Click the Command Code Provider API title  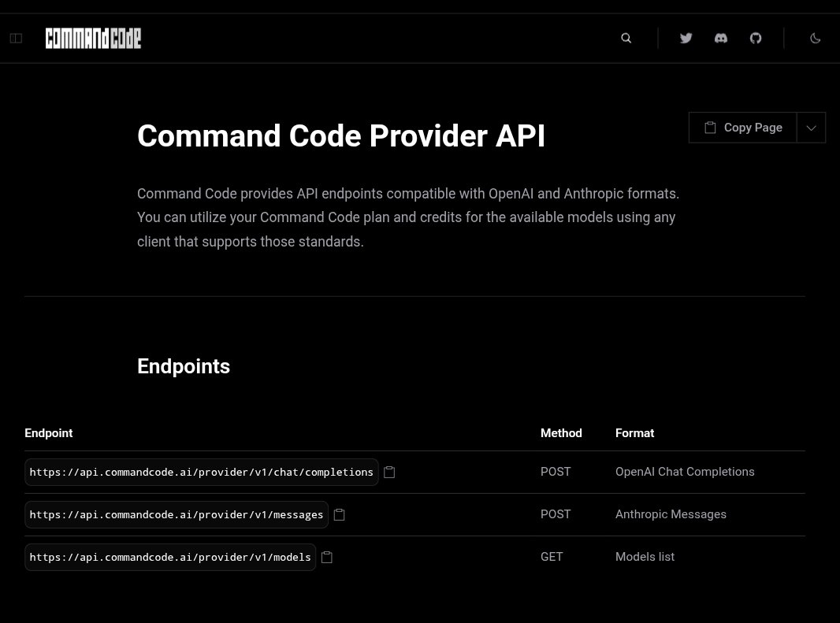tap(341, 135)
